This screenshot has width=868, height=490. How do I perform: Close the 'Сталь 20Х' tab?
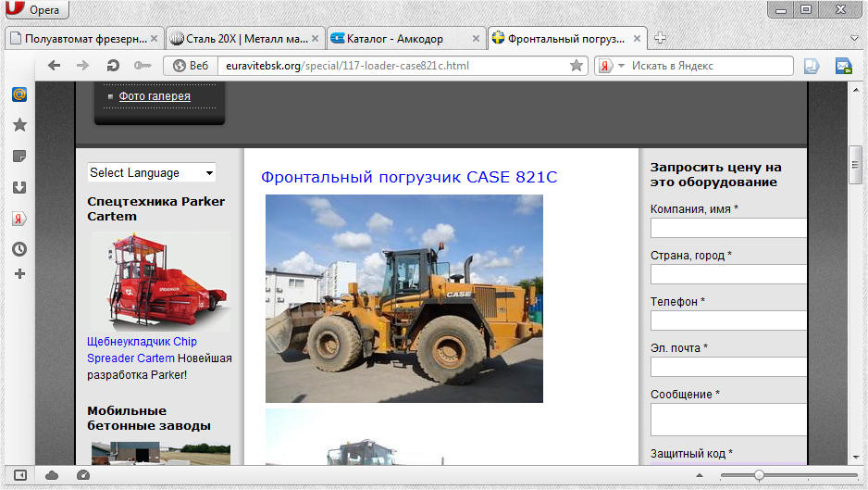pyautogui.click(x=315, y=39)
